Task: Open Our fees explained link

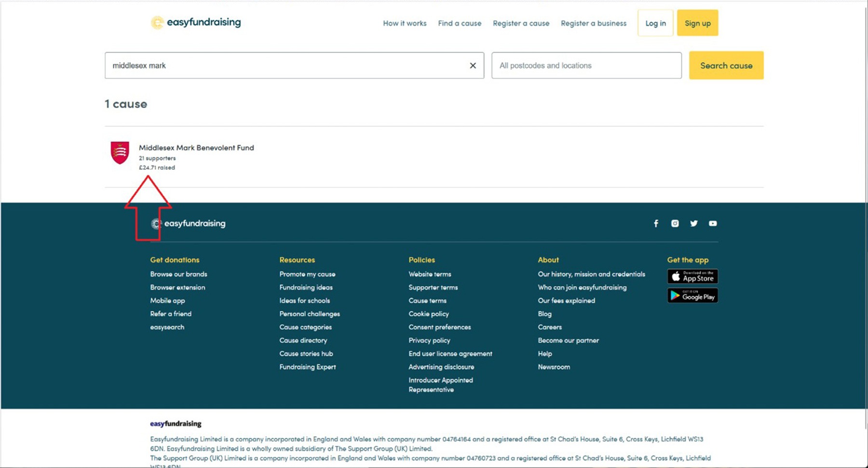Action: (x=566, y=301)
